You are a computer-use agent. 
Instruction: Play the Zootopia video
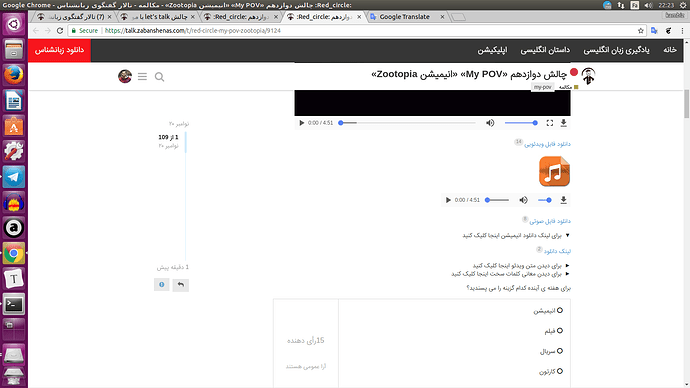[x=301, y=123]
